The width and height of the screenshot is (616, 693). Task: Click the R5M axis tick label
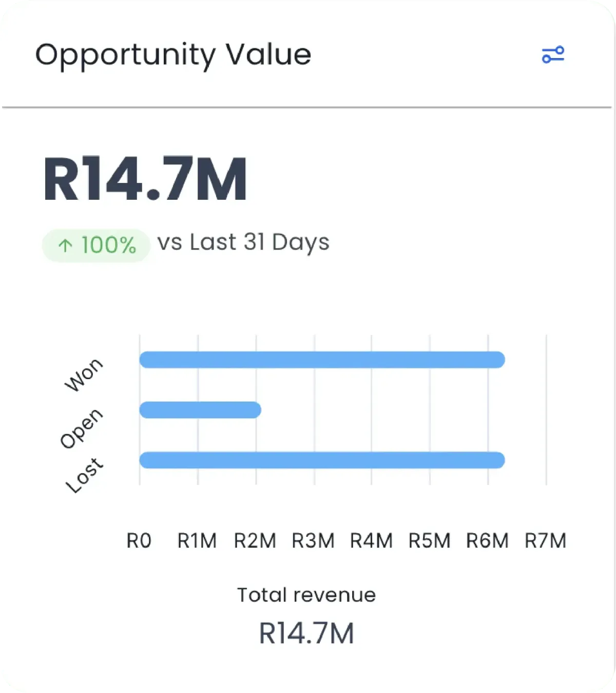click(430, 541)
